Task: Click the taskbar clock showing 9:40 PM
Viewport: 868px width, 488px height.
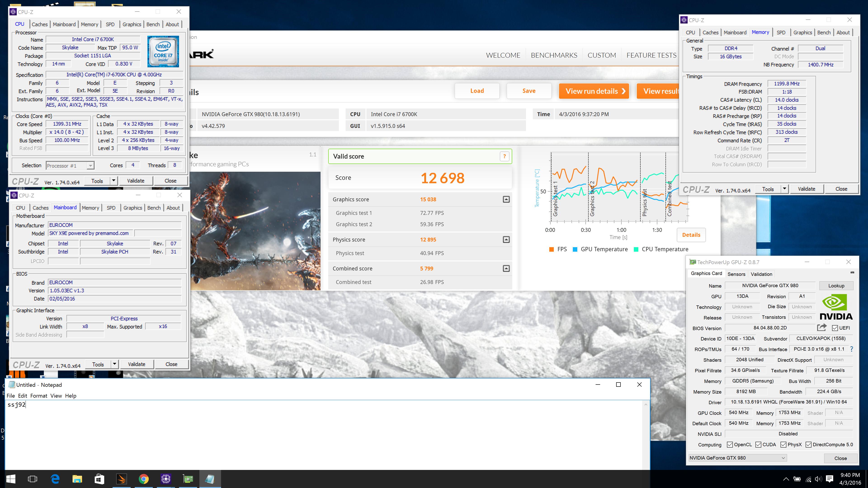Action: point(850,479)
